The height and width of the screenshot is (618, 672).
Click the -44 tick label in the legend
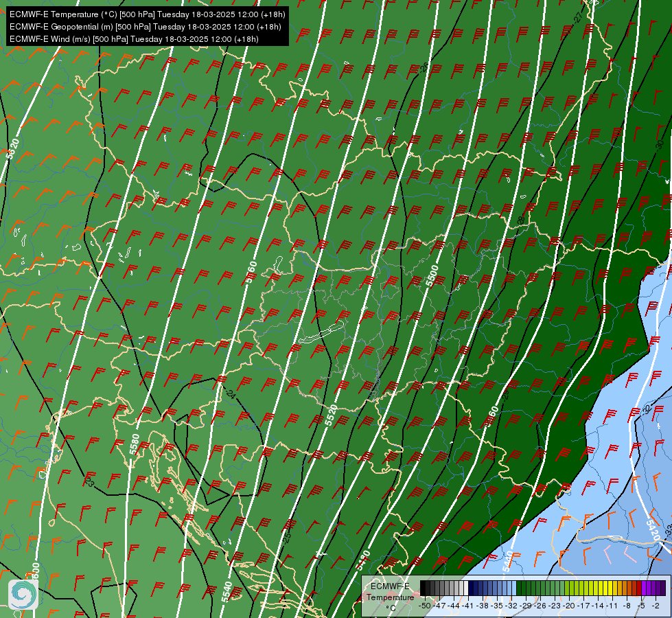pyautogui.click(x=454, y=606)
